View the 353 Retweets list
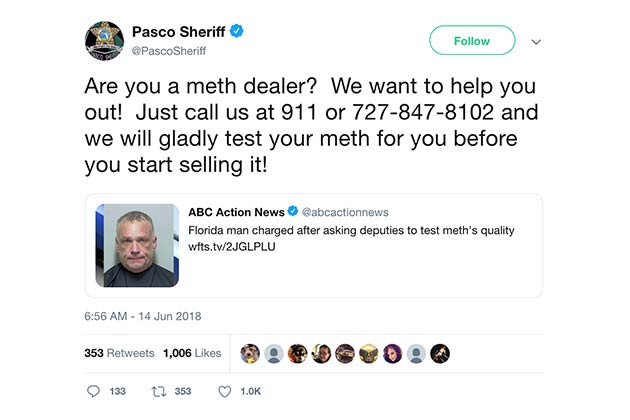The width and height of the screenshot is (630, 420). pyautogui.click(x=119, y=353)
